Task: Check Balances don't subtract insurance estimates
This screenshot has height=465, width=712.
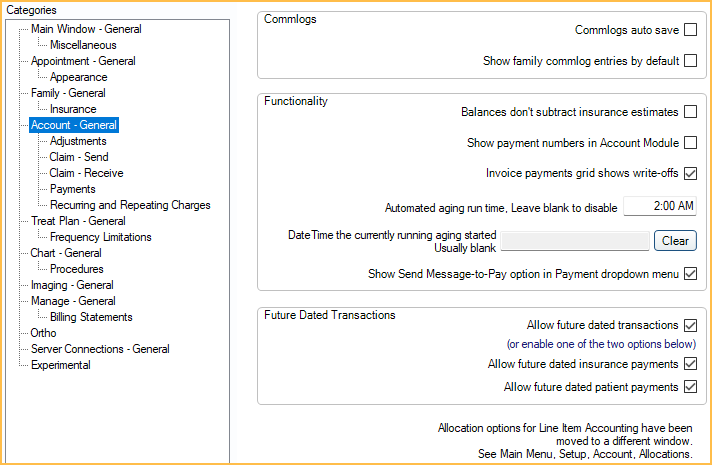Action: click(690, 112)
